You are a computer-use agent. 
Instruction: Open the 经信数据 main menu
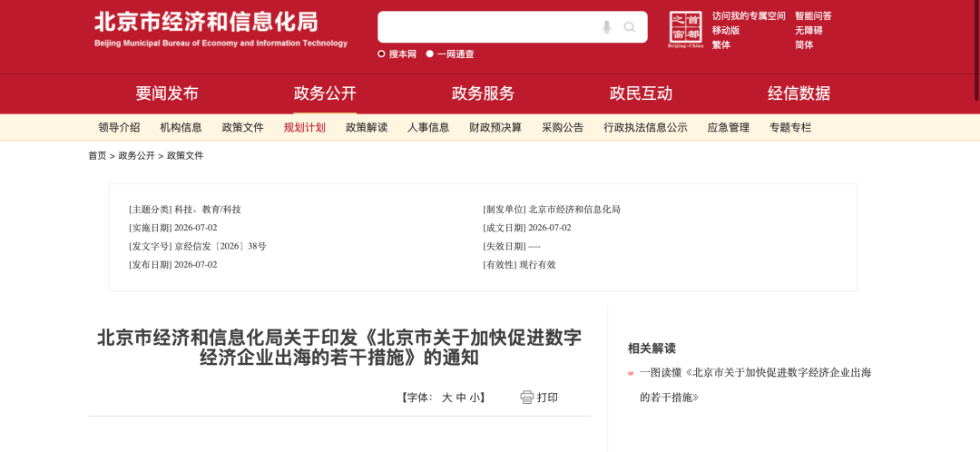[x=799, y=93]
